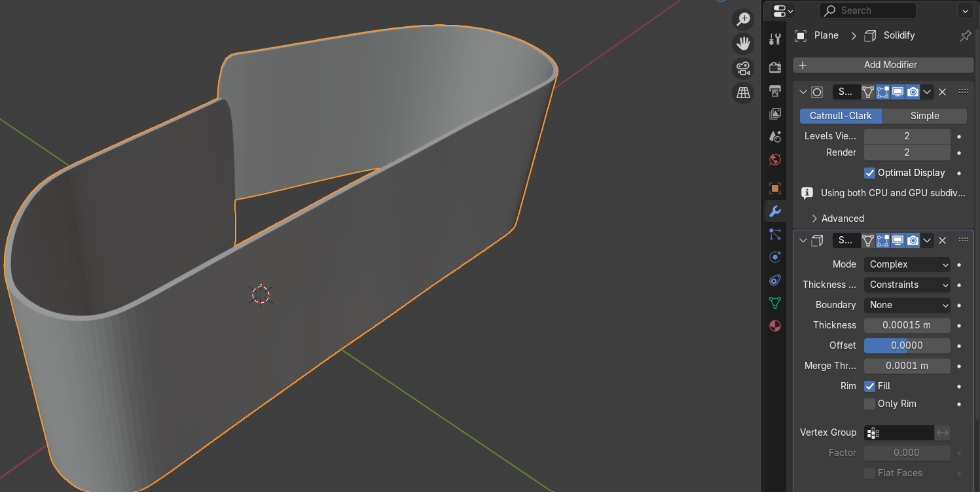The image size is (980, 492).
Task: Select the Simple subdivision type
Action: click(924, 116)
